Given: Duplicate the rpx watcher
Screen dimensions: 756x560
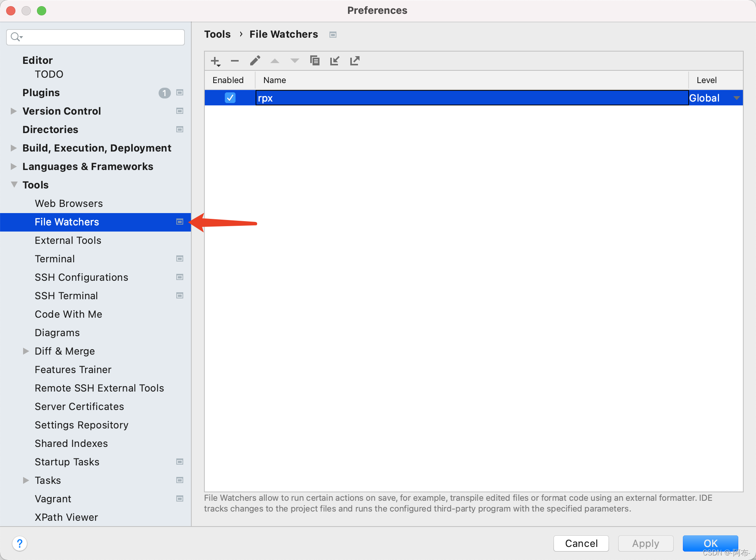Looking at the screenshot, I should point(315,61).
